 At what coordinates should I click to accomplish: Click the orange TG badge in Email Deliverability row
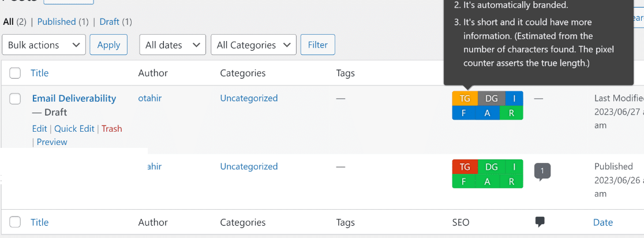465,98
